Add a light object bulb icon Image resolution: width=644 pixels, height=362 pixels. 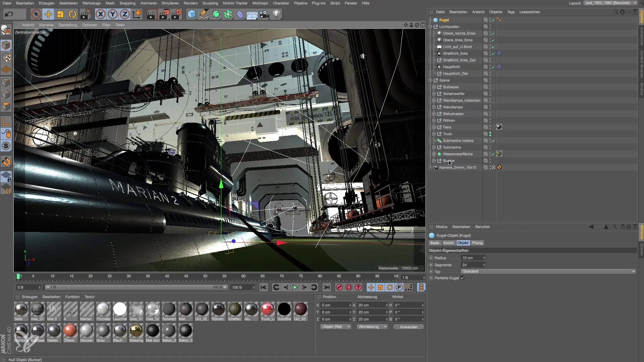click(x=276, y=14)
